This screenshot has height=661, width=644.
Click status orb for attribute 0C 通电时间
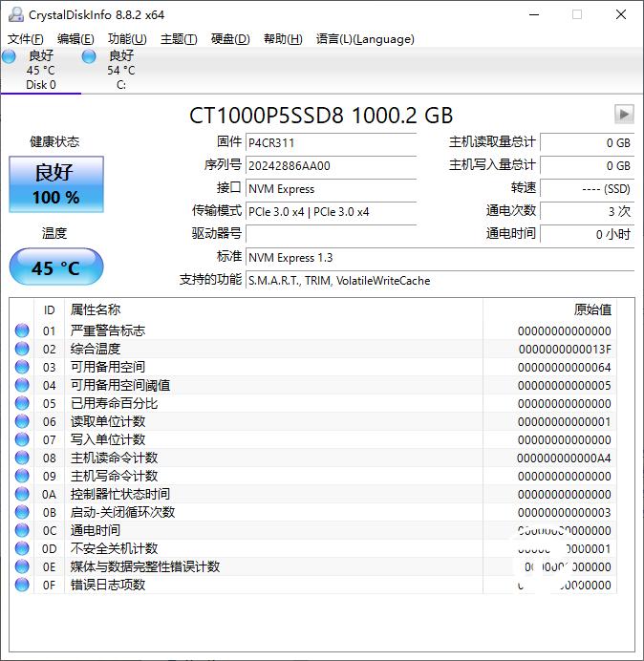[x=22, y=530]
